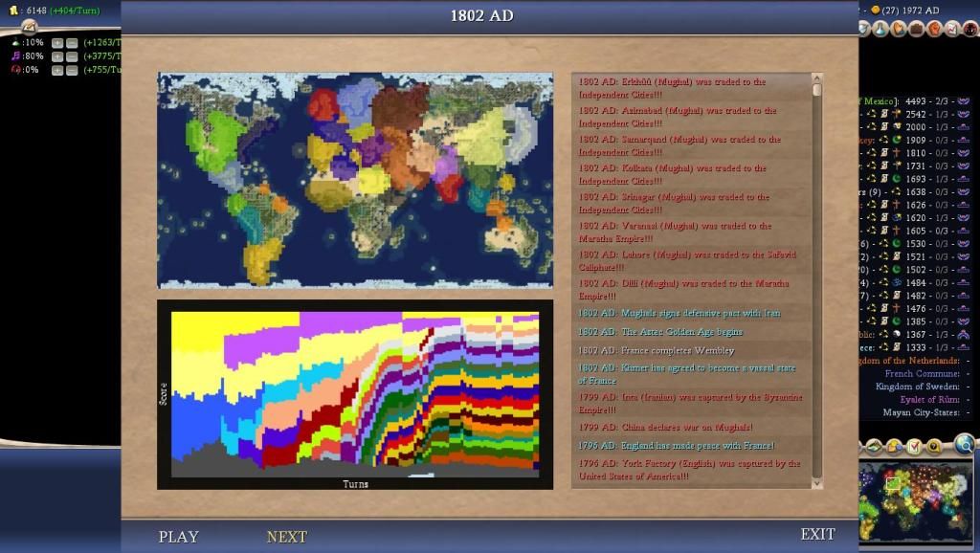Click EXIT to close the replay screen
The width and height of the screenshot is (980, 553).
coord(817,534)
